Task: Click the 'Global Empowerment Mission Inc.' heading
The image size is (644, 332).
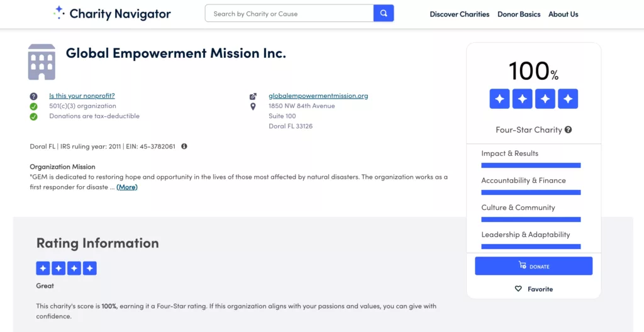Action: (176, 53)
